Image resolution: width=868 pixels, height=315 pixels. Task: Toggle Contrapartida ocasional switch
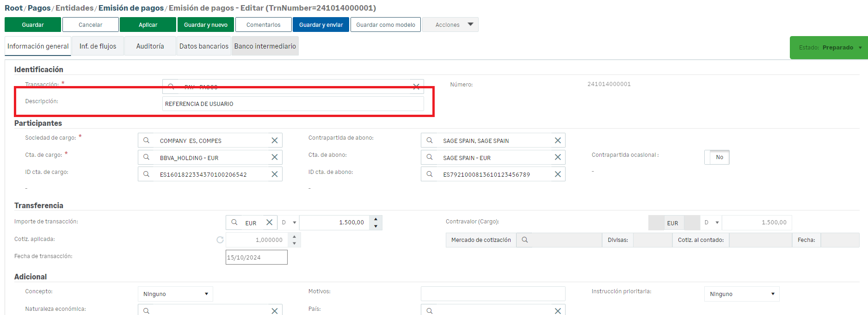[716, 157]
